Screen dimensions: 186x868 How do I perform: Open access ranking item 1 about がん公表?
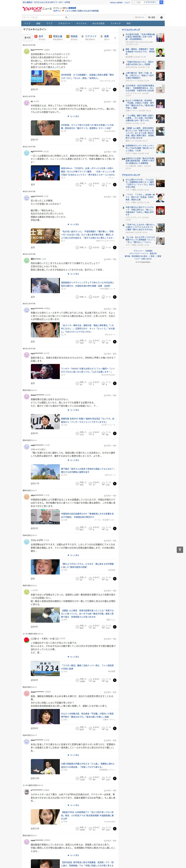click(140, 183)
